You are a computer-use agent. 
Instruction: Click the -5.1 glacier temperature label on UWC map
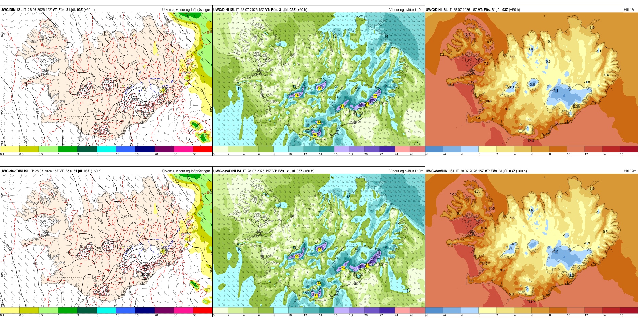click(x=555, y=91)
